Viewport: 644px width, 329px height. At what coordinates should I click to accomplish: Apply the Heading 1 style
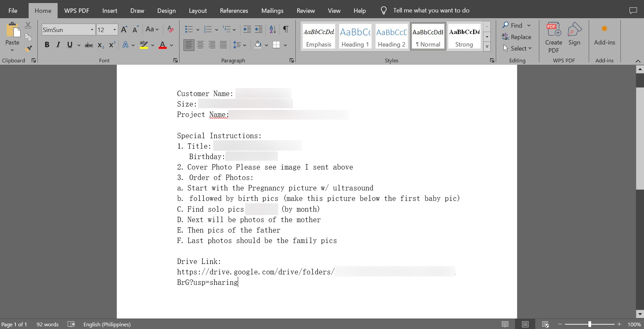coord(355,36)
